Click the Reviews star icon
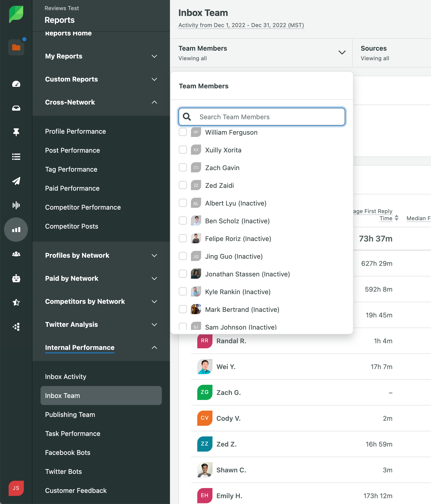Image resolution: width=431 pixels, height=504 pixels. [16, 302]
